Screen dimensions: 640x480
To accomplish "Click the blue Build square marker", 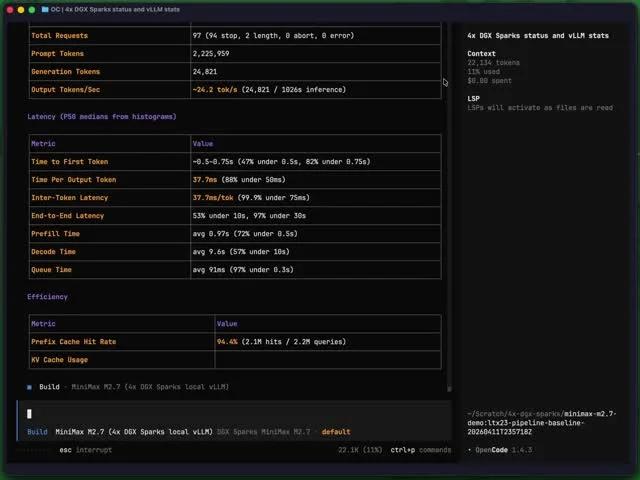I will [x=30, y=386].
